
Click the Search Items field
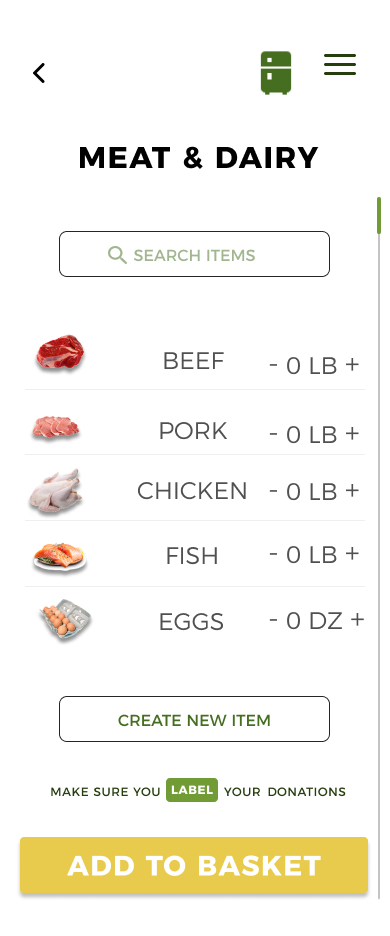click(194, 254)
